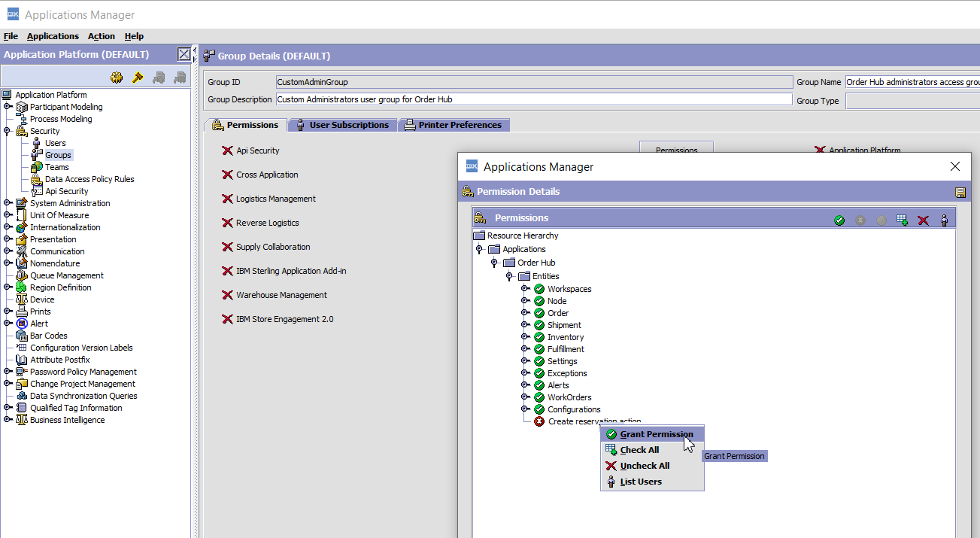Click the Alert icon in the tree
The height and width of the screenshot is (538, 980).
pos(22,324)
